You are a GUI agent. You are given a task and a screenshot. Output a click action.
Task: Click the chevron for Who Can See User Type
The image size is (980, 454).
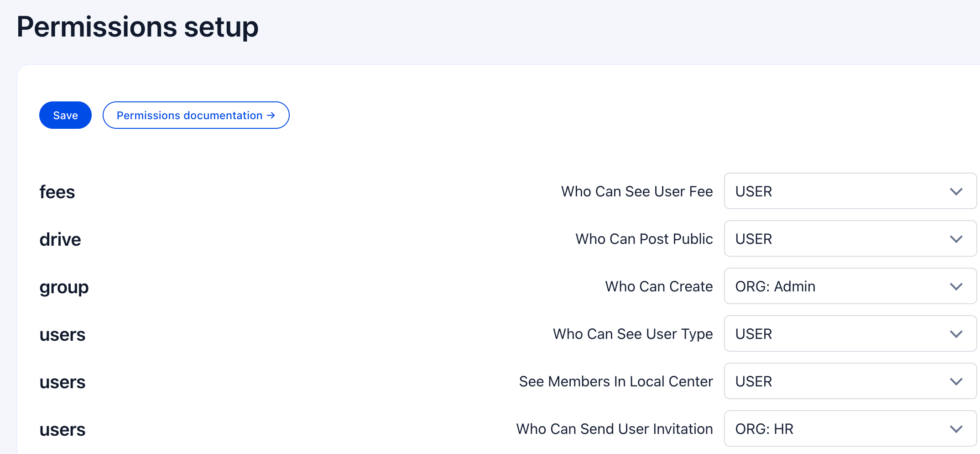point(956,334)
